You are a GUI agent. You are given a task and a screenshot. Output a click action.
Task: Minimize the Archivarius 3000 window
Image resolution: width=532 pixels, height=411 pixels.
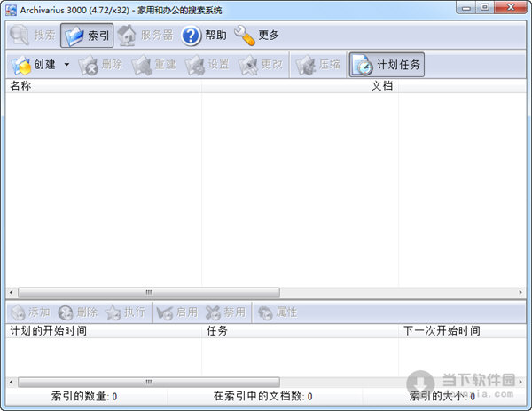(x=466, y=8)
